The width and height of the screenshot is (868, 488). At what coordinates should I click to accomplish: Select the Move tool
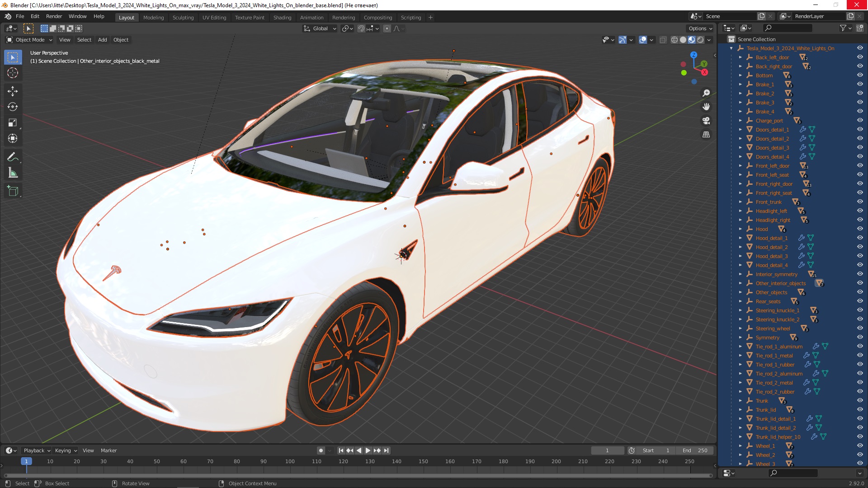coord(13,91)
